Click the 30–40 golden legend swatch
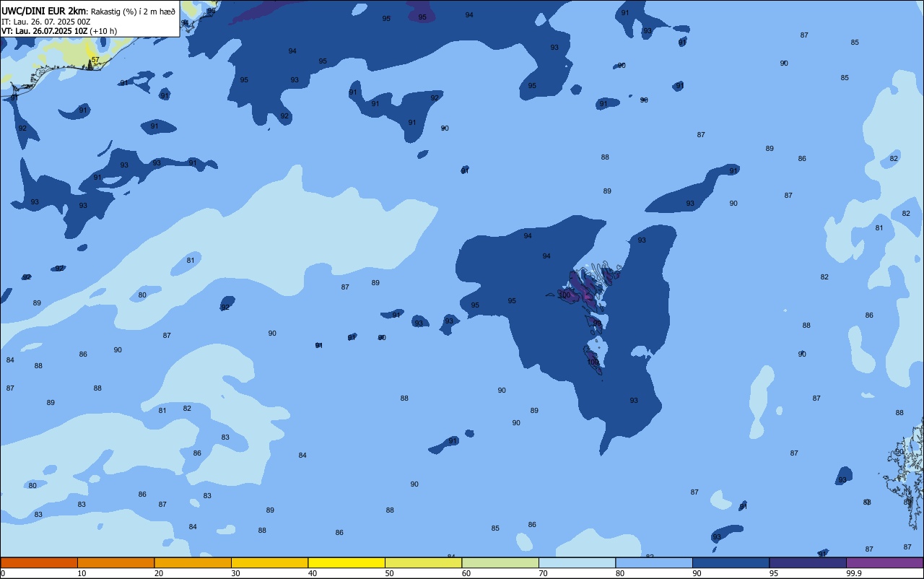 (x=269, y=562)
